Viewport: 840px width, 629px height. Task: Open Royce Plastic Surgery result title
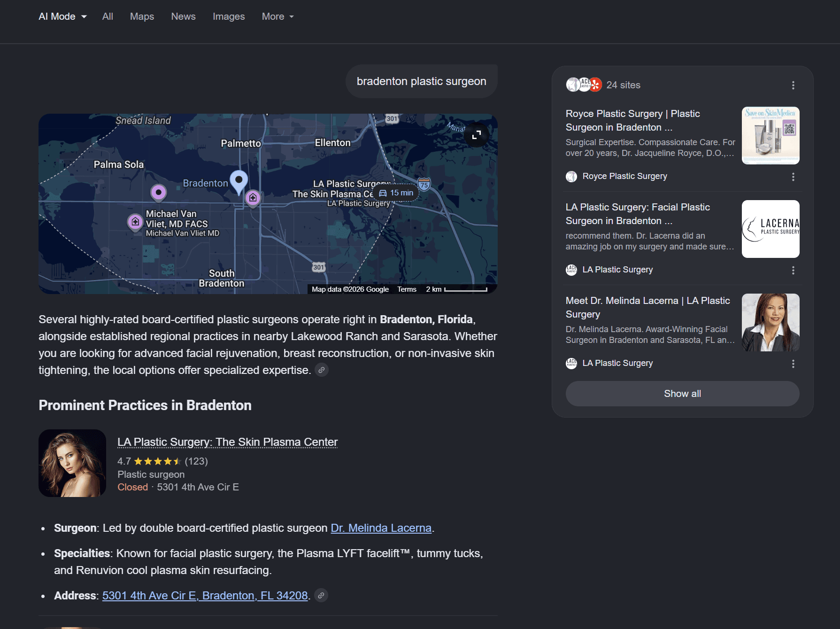click(x=632, y=120)
